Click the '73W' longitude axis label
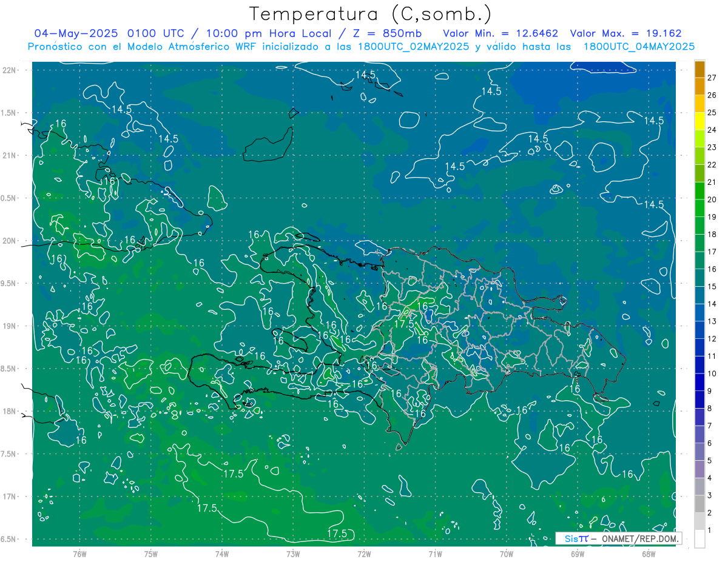The height and width of the screenshot is (562, 728). click(x=293, y=554)
